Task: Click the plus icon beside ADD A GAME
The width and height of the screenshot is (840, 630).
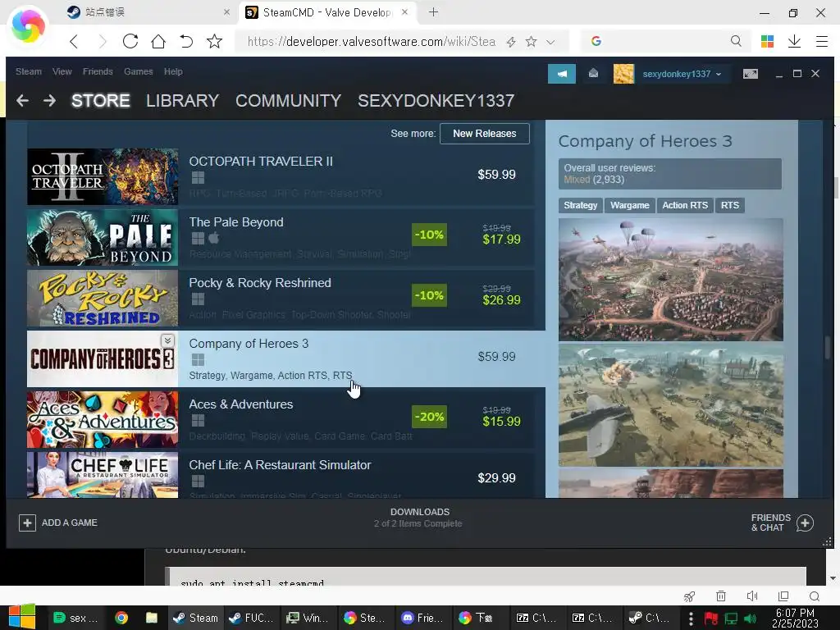Action: 27,523
